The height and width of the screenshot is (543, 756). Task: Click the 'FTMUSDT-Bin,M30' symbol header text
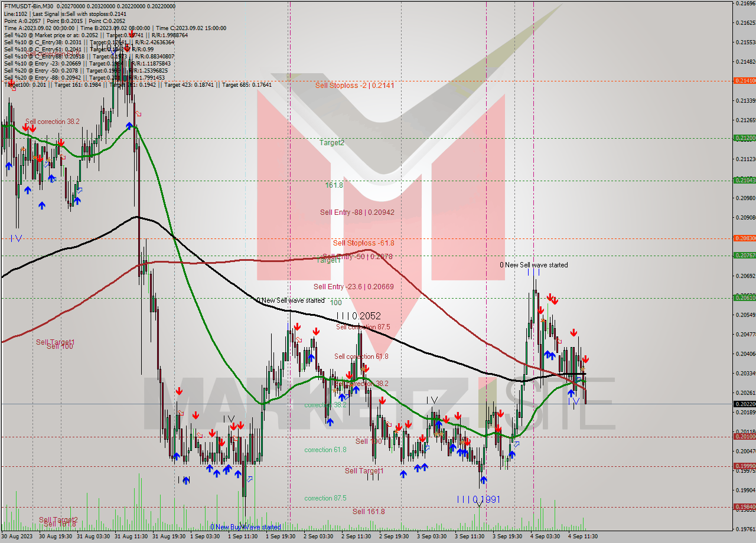(x=28, y=6)
